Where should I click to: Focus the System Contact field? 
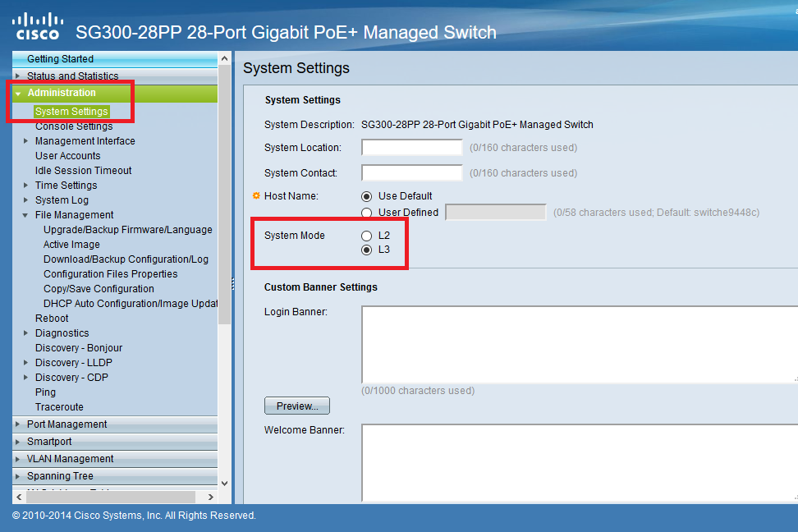pos(411,173)
